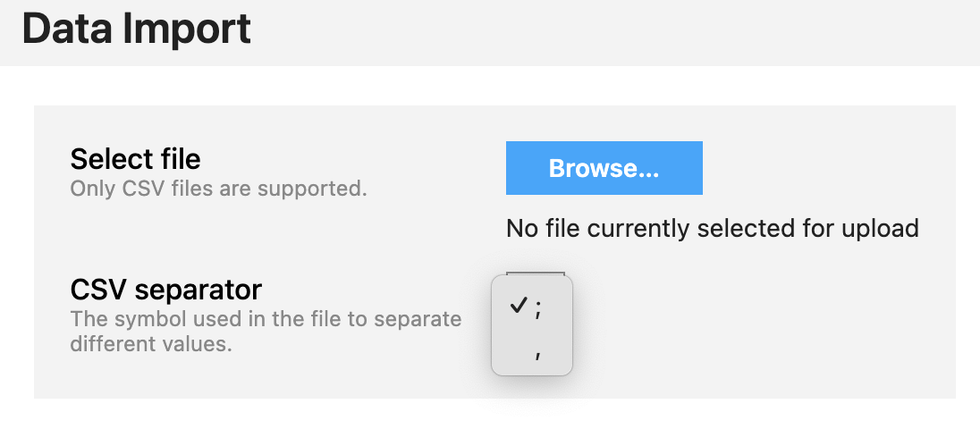Click the Browse... button
Viewport: 980px width, 429px height.
pos(604,168)
